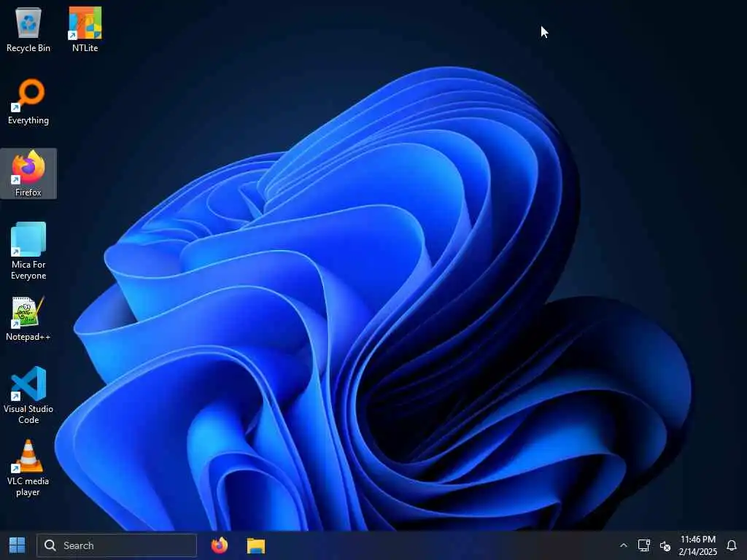Screen dimensions: 747x560
Task: Open the Windows Start menu
Action: [x=18, y=545]
